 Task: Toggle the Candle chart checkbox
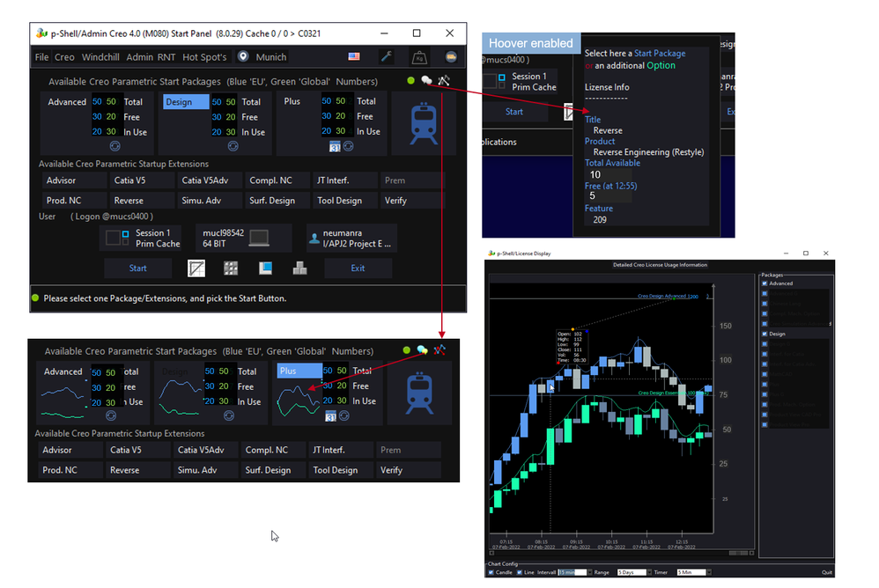pyautogui.click(x=491, y=572)
